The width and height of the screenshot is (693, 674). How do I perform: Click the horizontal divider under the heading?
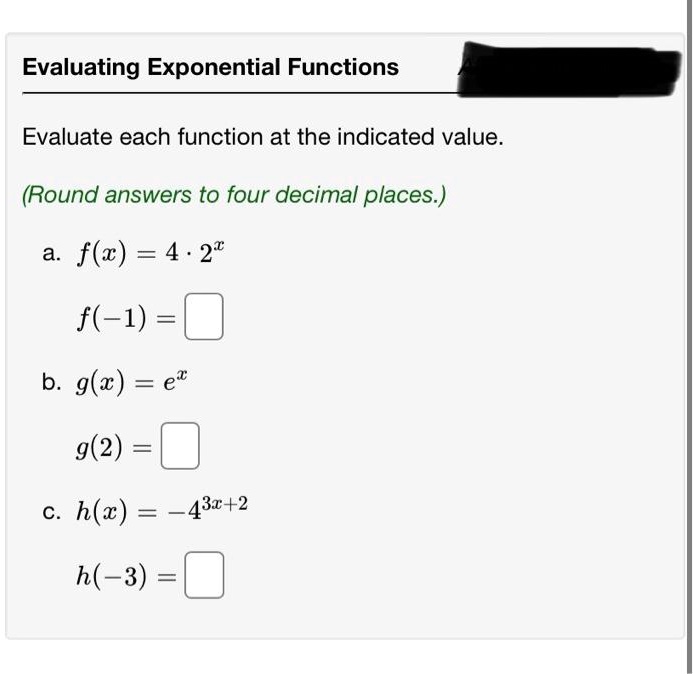tap(240, 93)
